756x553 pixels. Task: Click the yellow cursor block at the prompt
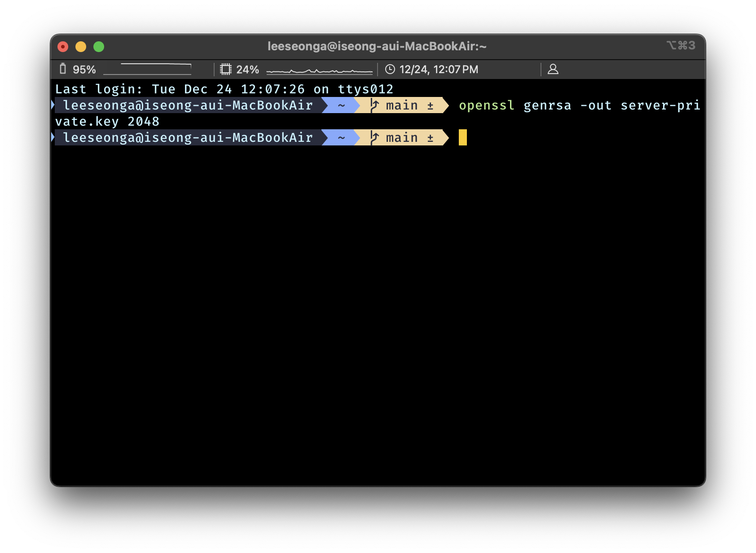(463, 137)
